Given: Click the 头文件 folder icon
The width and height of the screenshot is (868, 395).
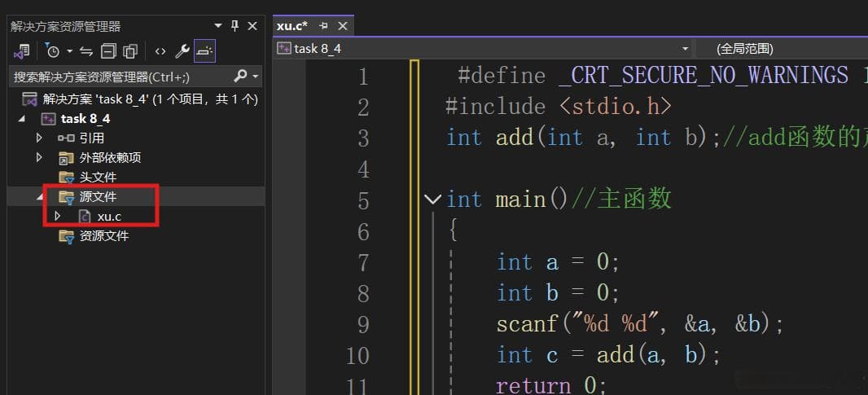Looking at the screenshot, I should coord(67,178).
